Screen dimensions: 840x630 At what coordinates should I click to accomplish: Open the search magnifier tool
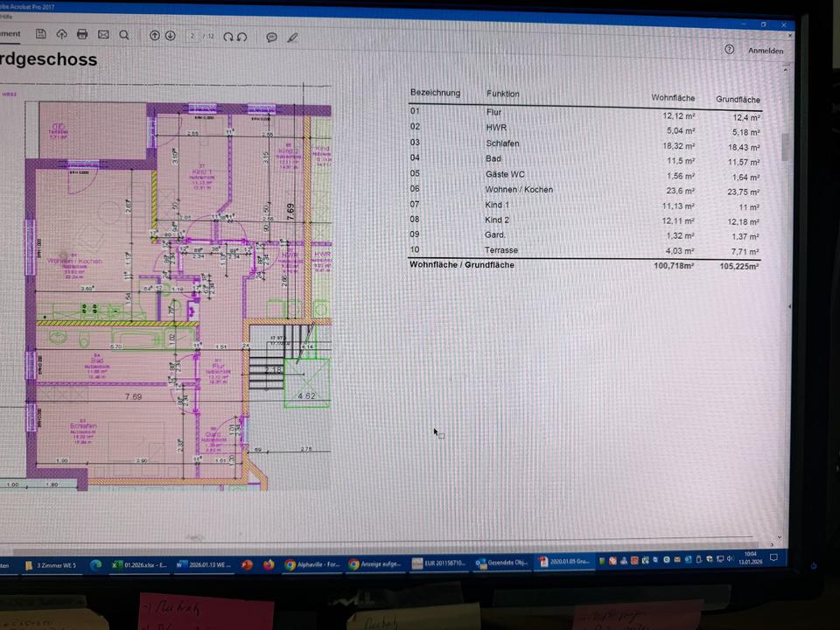click(124, 35)
